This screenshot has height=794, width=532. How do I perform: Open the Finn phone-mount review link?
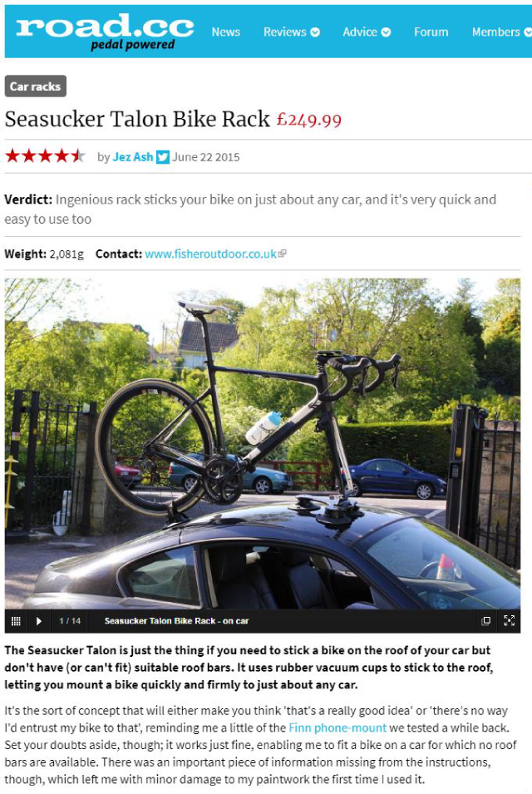337,727
